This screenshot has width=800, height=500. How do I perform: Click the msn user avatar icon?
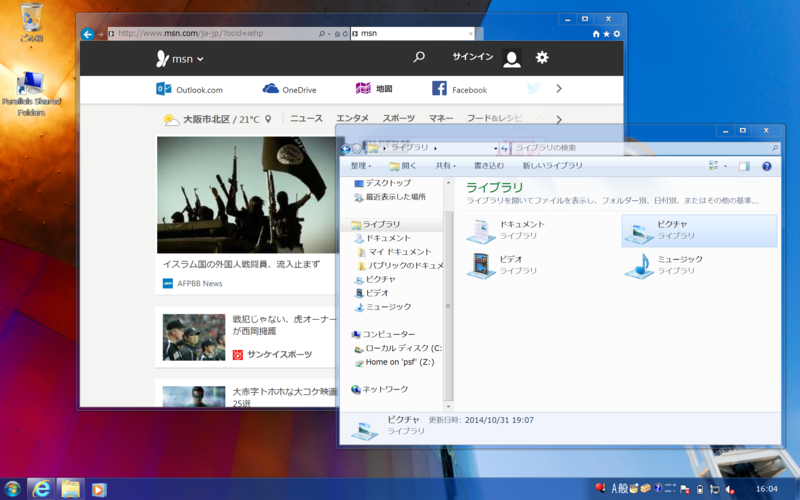[x=511, y=58]
